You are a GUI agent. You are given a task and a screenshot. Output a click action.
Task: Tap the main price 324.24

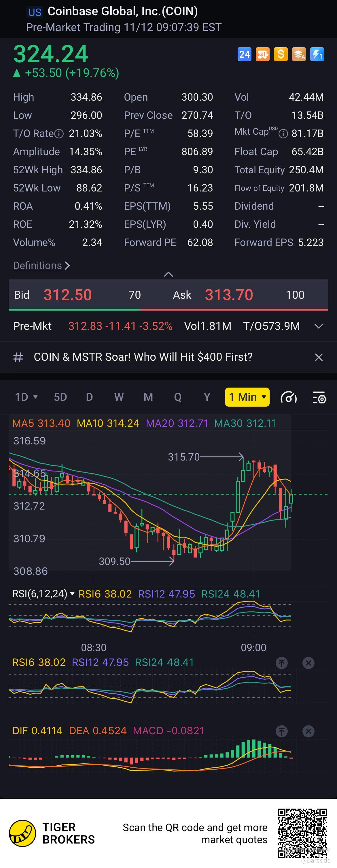click(50, 54)
